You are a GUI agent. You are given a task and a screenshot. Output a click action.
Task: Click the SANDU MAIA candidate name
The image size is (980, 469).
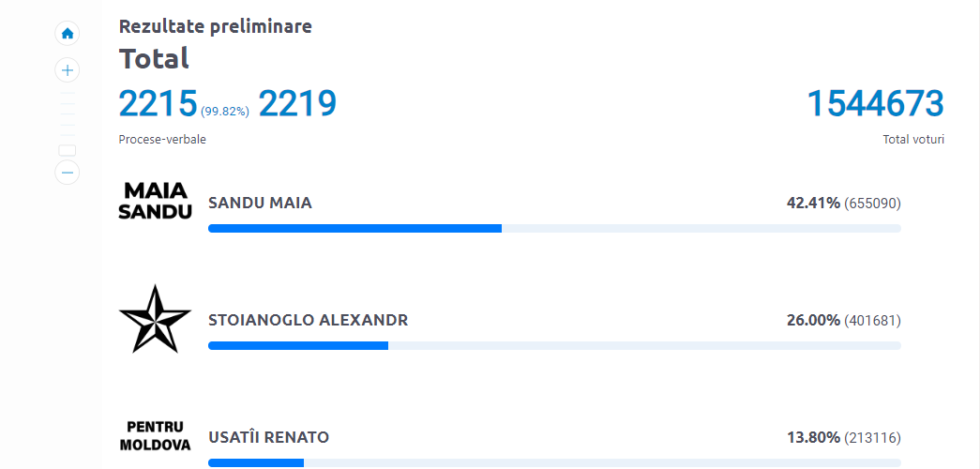click(x=260, y=204)
